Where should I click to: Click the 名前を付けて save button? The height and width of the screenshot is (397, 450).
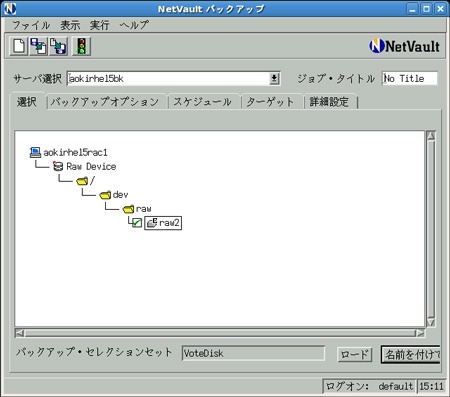tap(411, 354)
